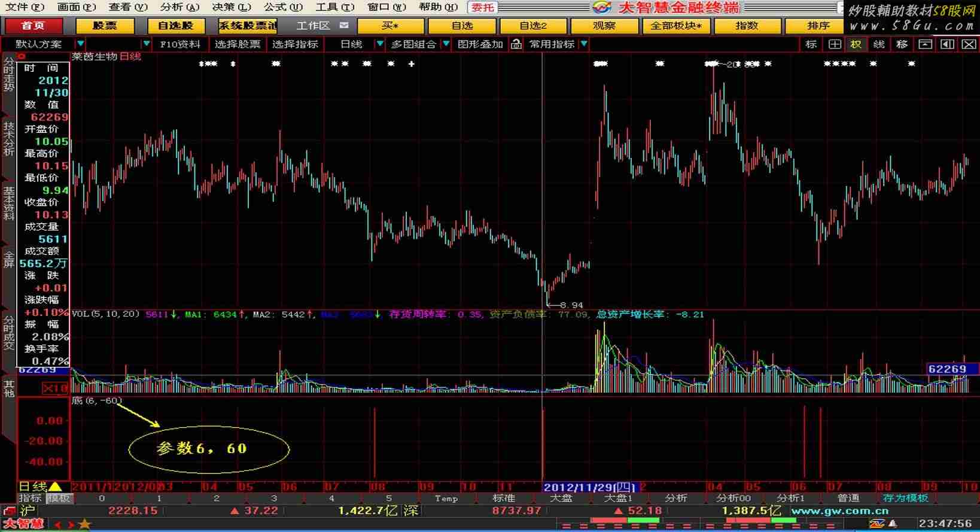Viewport: 980px width, 532px height.
Task: Click the F10资料 button
Action: point(180,44)
